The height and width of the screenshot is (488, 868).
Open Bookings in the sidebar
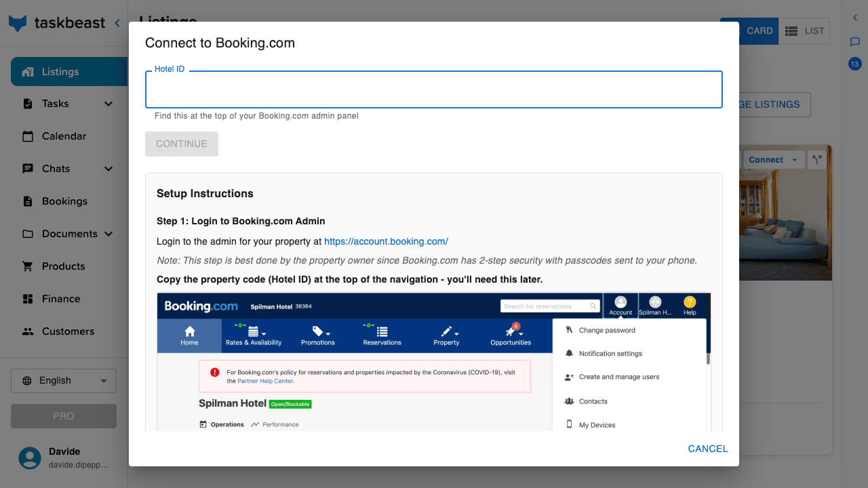[64, 201]
